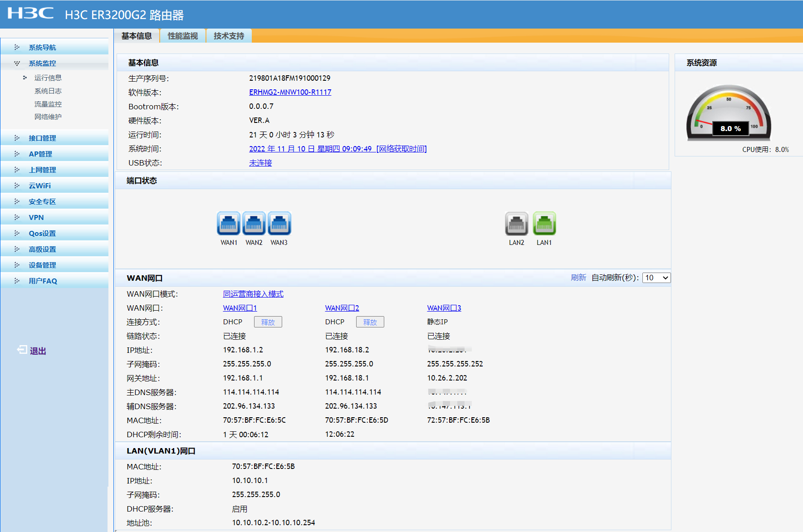The image size is (803, 532).
Task: Open the Qos设置 menu
Action: tap(42, 233)
